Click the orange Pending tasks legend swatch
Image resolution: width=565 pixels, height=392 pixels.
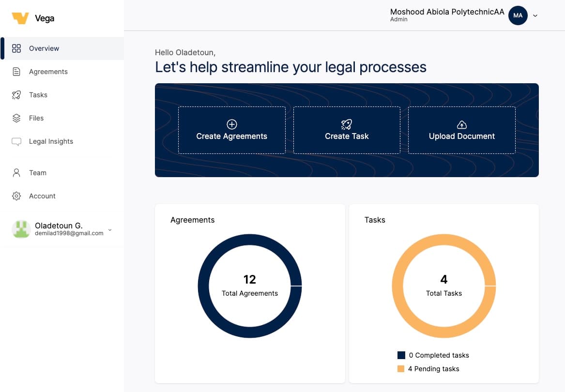click(x=401, y=369)
